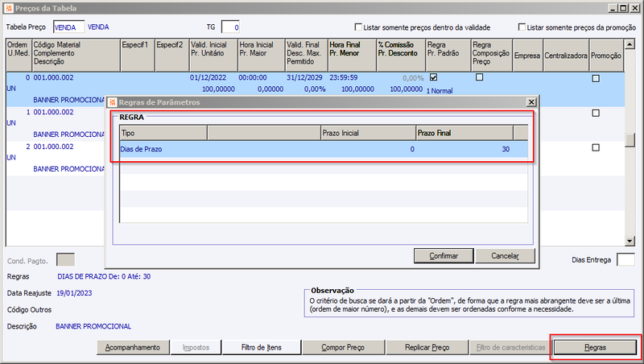The image size is (644, 364).
Task: Enable Listar somente preços dentro da validade
Action: 358,27
